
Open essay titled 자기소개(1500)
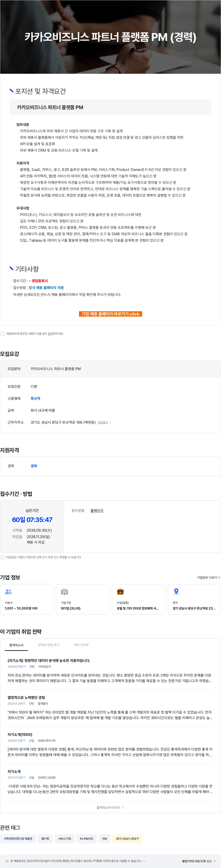(20, 735)
